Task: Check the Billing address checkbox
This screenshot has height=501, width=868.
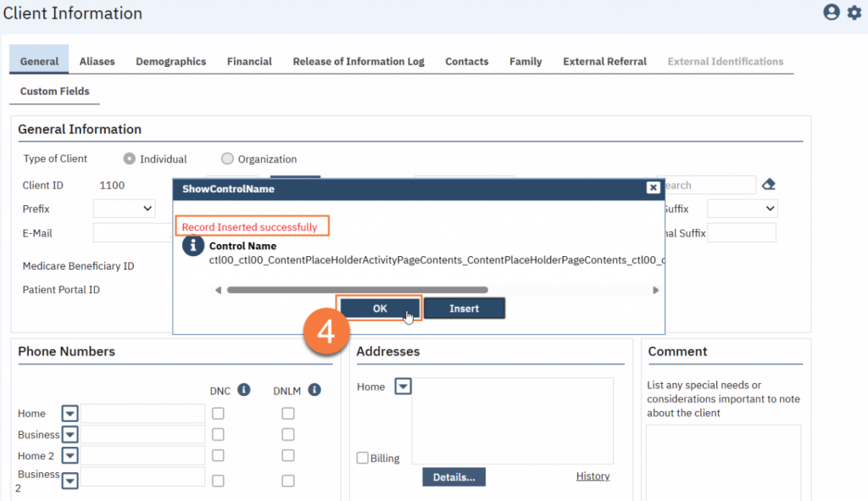Action: pos(363,458)
